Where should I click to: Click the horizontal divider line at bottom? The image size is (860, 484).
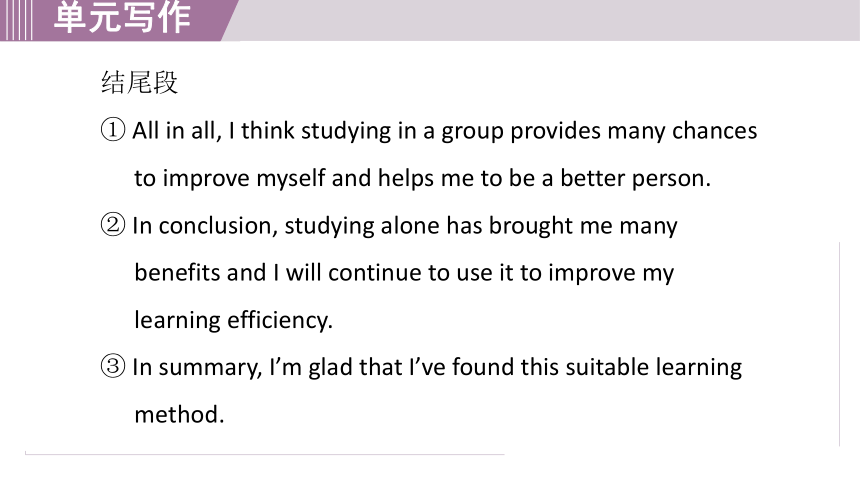point(264,454)
